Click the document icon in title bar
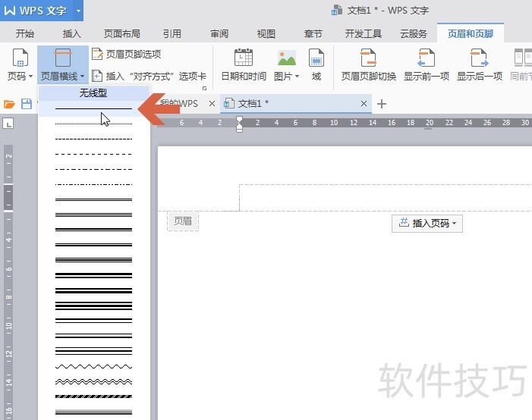The height and width of the screenshot is (420, 532). coord(336,11)
